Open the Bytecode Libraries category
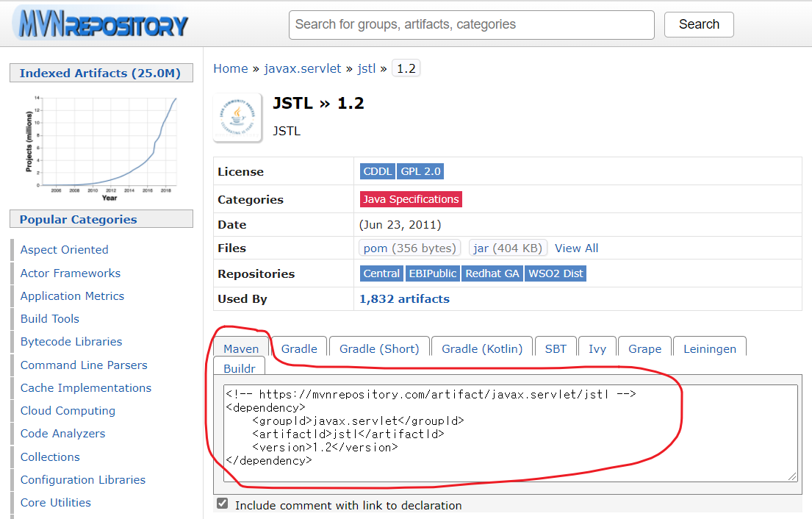 [x=71, y=341]
